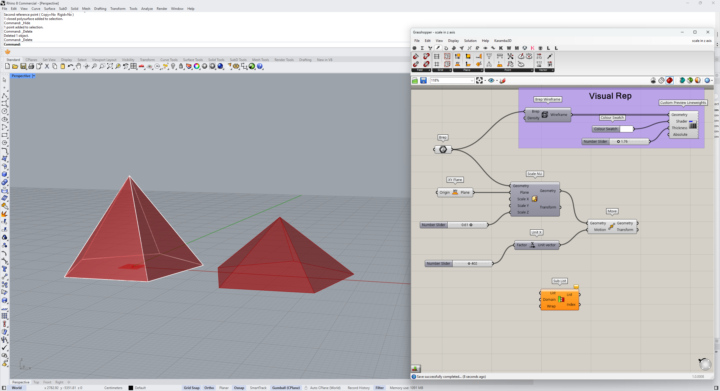Viewport: 720px width, 391px height.
Task: Toggle Osnap in Rhino status bar
Action: click(x=239, y=388)
